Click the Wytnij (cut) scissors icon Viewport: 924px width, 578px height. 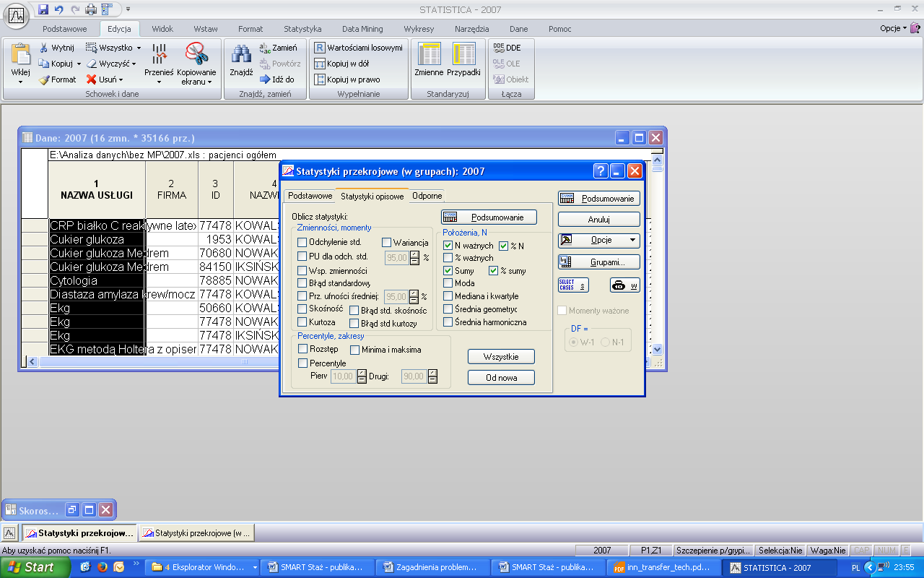pos(43,48)
